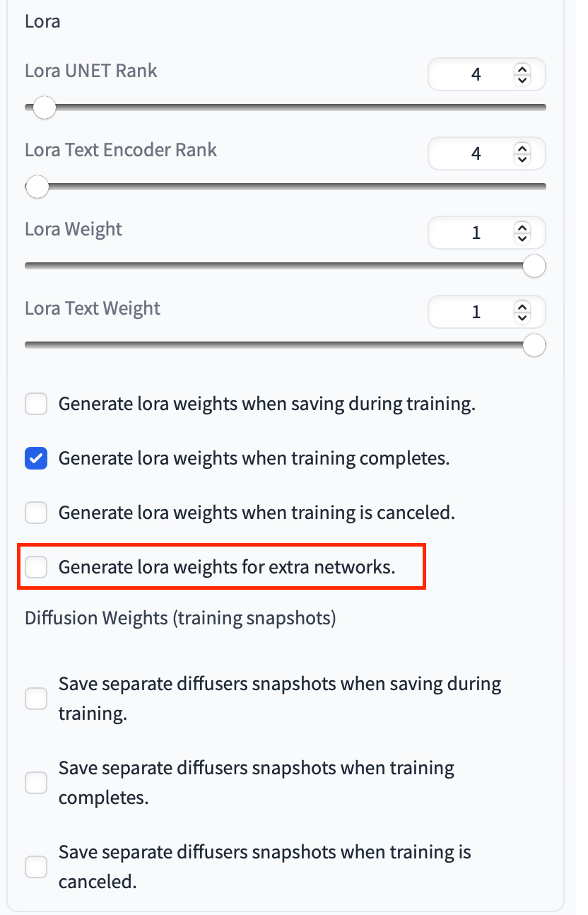Click the up arrow on Lora Weight
The height and width of the screenshot is (915, 588).
(x=522, y=228)
